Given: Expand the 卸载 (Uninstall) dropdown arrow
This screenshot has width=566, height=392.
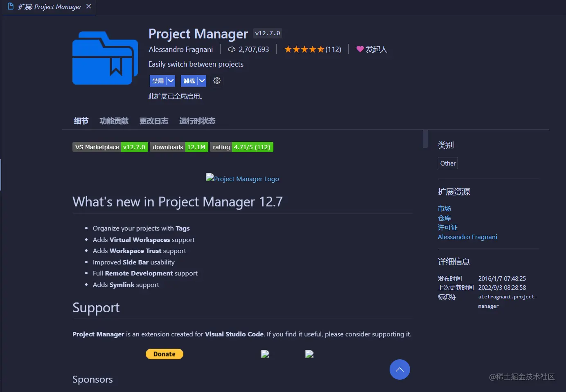Looking at the screenshot, I should [202, 81].
